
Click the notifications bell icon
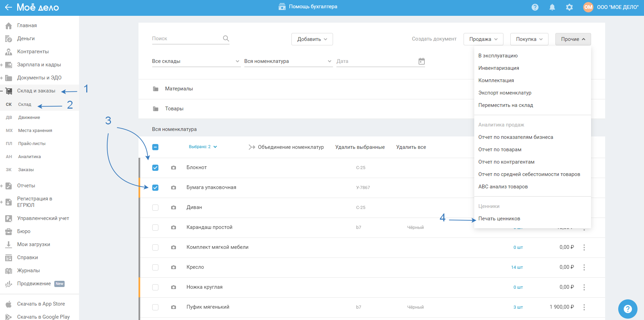pyautogui.click(x=552, y=7)
